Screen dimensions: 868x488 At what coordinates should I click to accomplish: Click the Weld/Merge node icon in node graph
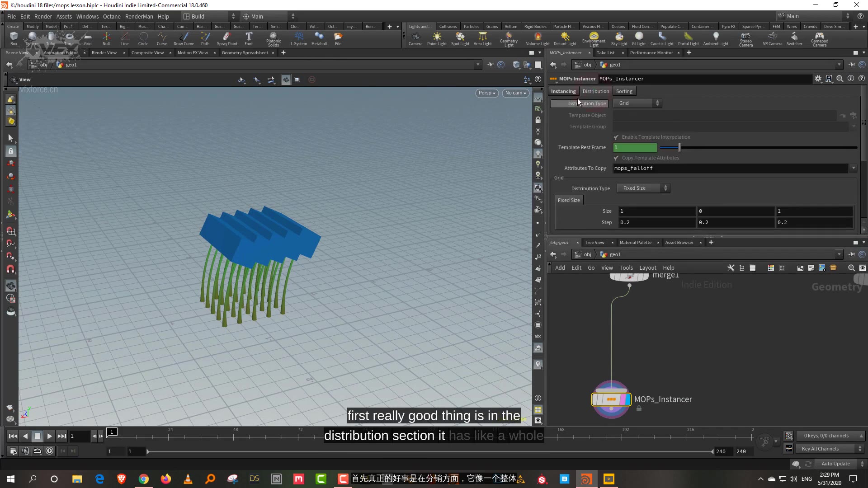tap(629, 274)
